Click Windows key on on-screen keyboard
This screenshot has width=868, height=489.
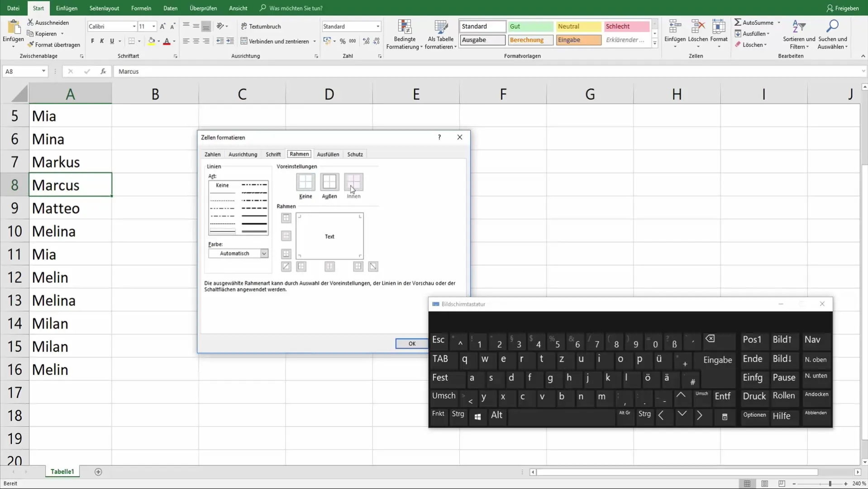pos(477,416)
